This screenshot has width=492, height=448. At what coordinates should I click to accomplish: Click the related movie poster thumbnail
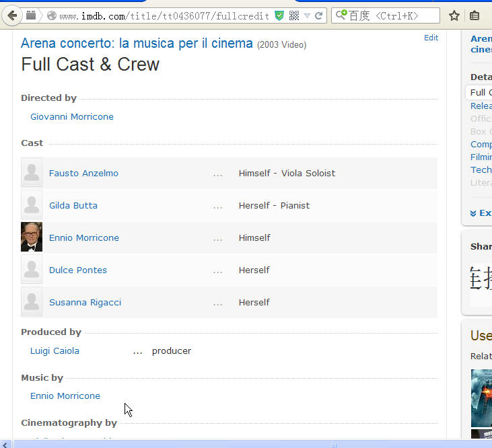481,398
